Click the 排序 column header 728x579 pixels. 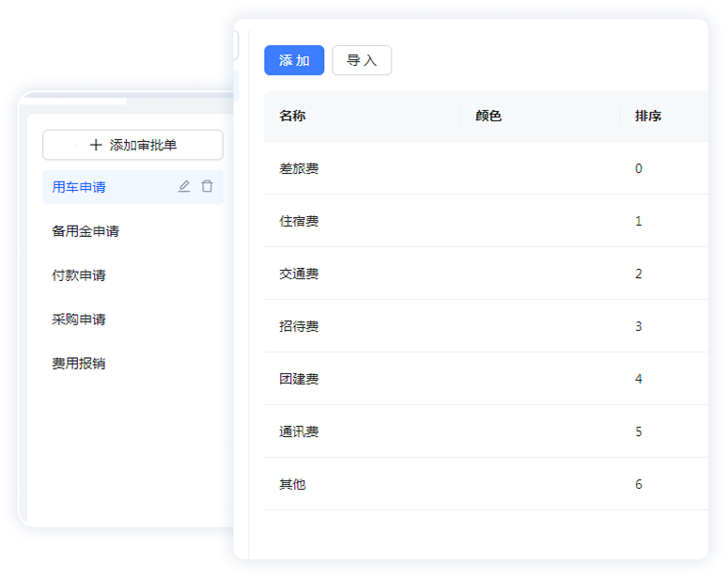tap(648, 117)
